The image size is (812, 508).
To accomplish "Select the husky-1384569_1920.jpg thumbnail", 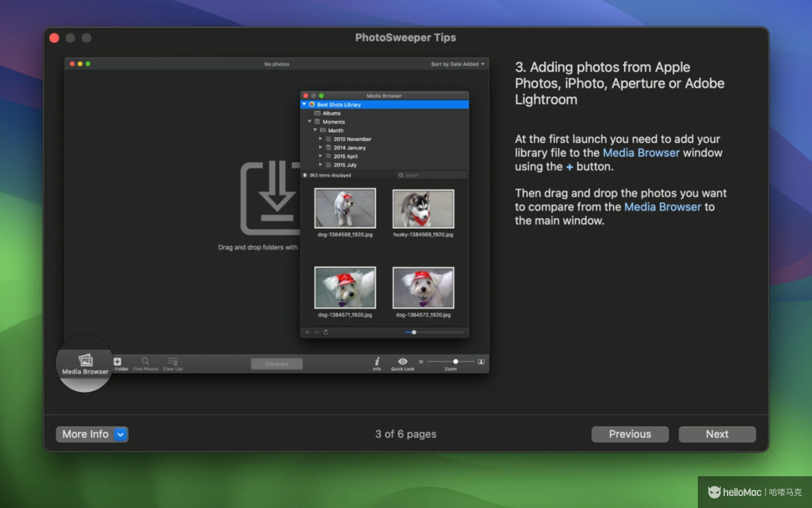I will tap(423, 208).
